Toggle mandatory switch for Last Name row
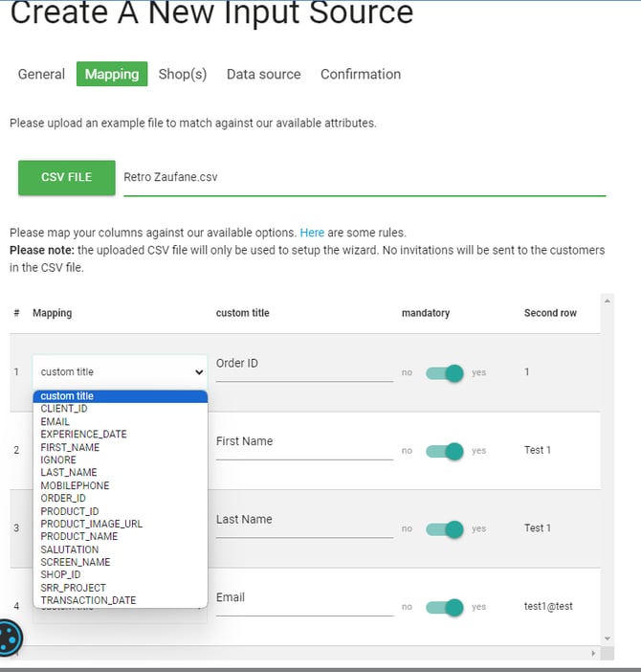The image size is (641, 672). [445, 528]
